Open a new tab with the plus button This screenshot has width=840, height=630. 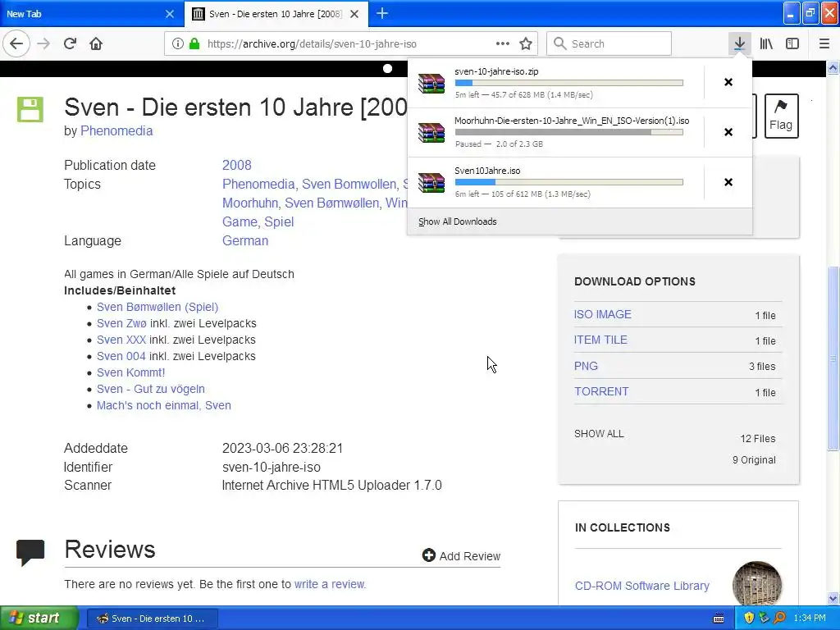pyautogui.click(x=382, y=13)
